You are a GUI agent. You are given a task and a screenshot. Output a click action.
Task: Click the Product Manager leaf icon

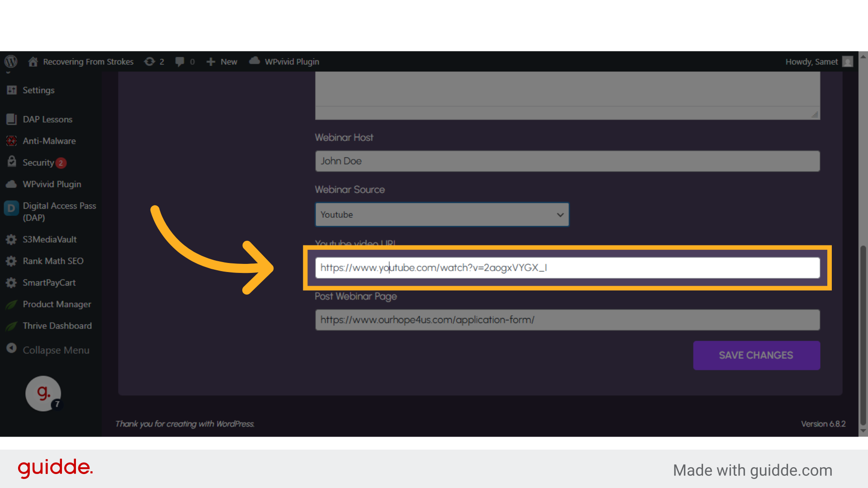click(11, 305)
